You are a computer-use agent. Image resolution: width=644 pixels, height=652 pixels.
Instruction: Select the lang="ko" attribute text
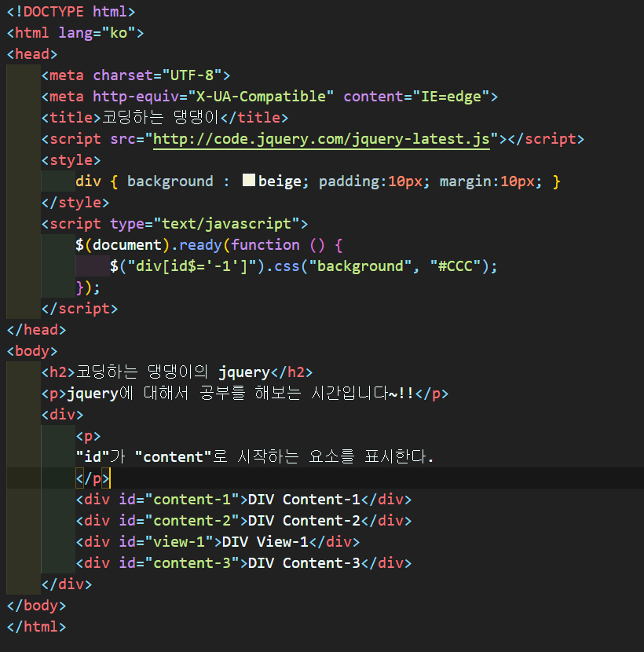tap(97, 33)
